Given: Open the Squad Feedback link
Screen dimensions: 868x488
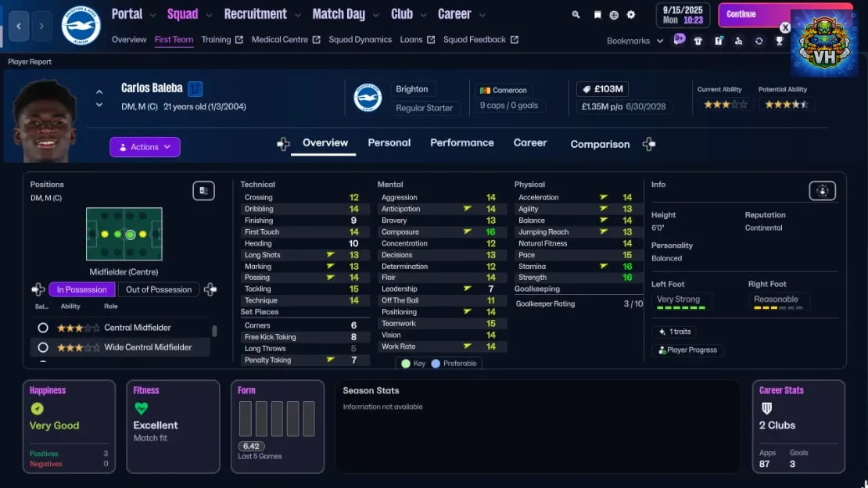Looking at the screenshot, I should [481, 40].
